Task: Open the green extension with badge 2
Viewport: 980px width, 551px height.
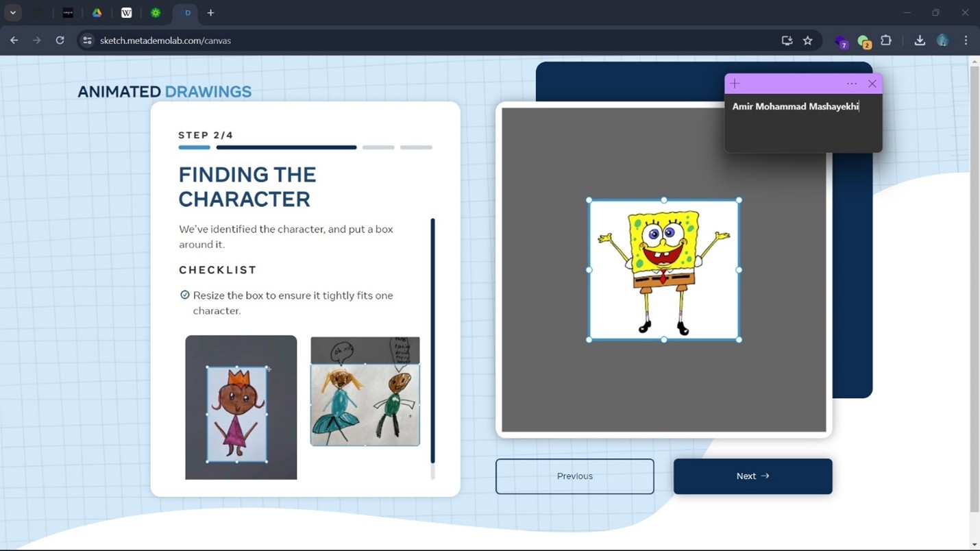Action: coord(863,41)
